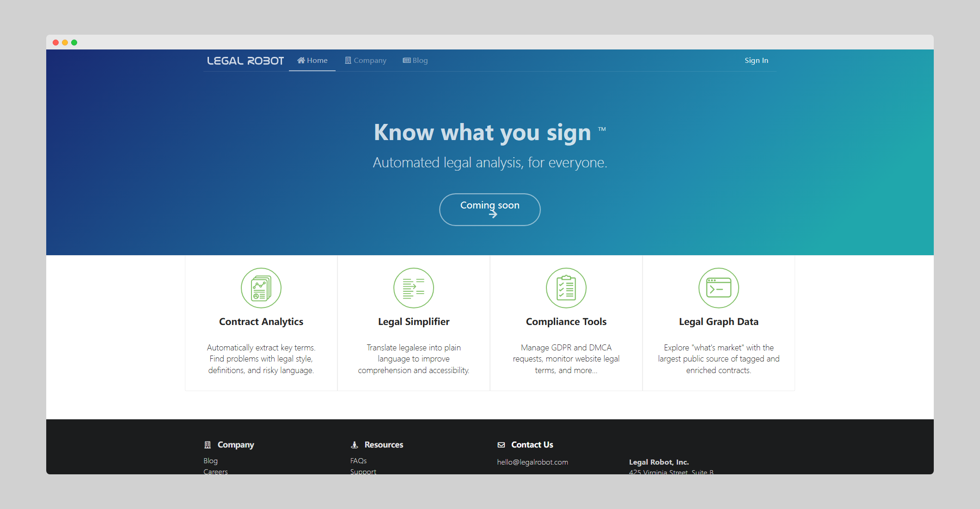The image size is (980, 509).
Task: Select the Legal Simplifier heading
Action: pos(414,322)
